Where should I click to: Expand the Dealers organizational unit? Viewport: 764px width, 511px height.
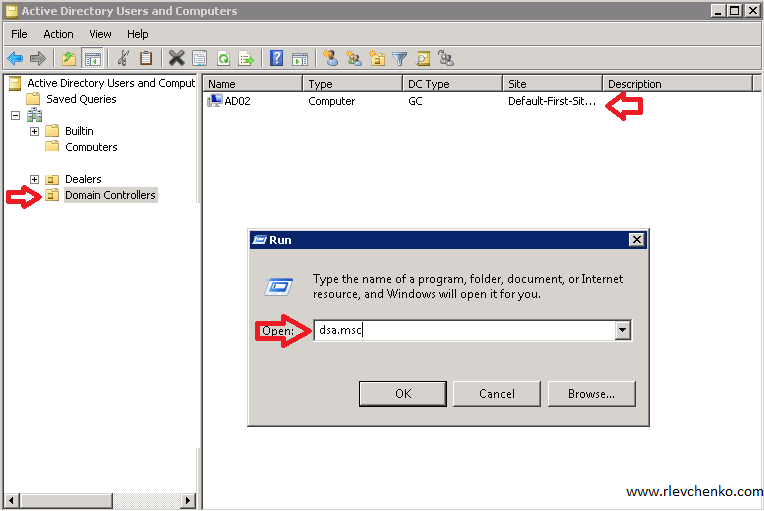[34, 179]
